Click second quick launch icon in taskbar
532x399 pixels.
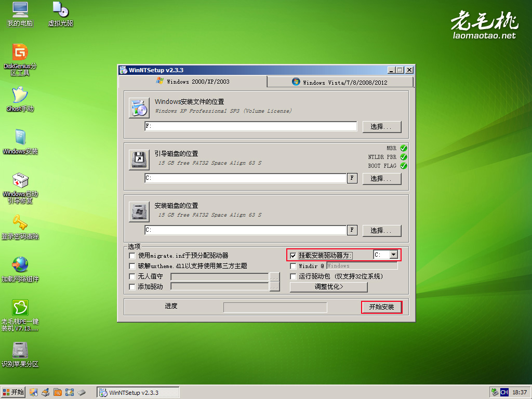(x=46, y=392)
